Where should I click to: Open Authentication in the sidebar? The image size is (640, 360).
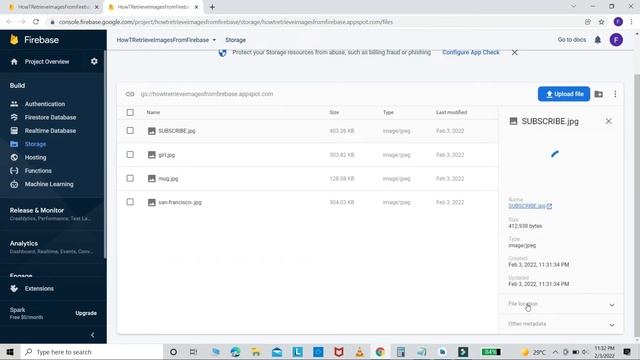(44, 104)
